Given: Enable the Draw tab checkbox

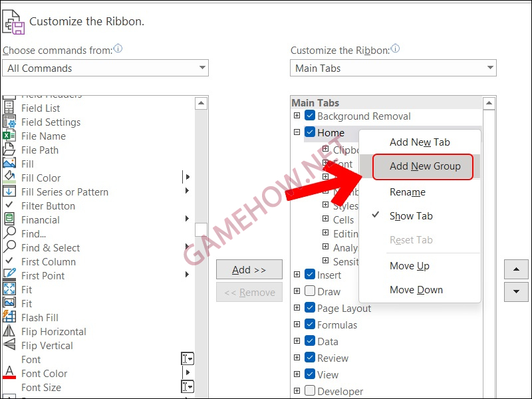Looking at the screenshot, I should click(x=310, y=291).
